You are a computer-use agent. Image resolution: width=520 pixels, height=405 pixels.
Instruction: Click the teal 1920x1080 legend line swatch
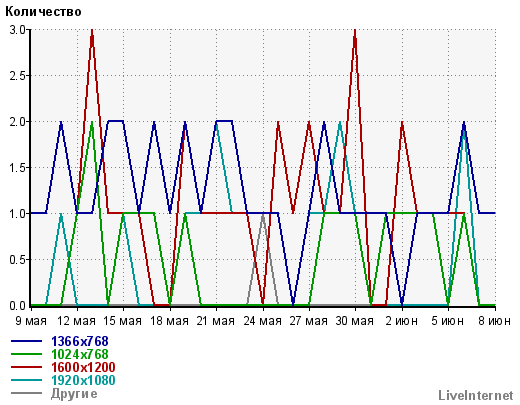click(27, 380)
